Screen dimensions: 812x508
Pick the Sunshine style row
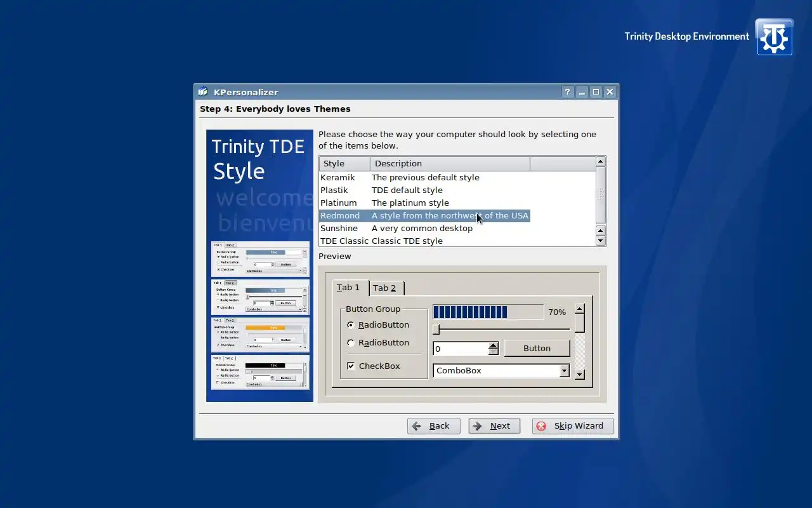coord(424,229)
